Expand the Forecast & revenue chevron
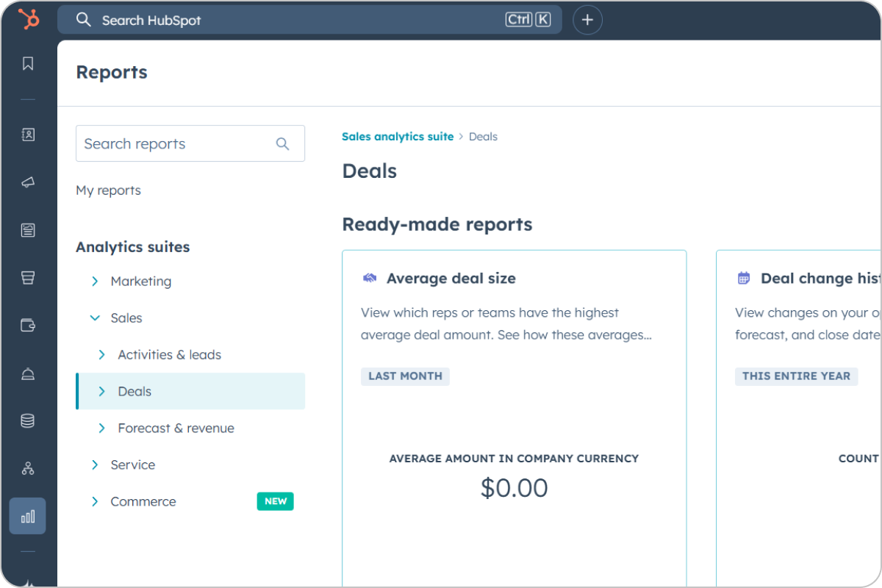882x588 pixels. click(x=101, y=429)
